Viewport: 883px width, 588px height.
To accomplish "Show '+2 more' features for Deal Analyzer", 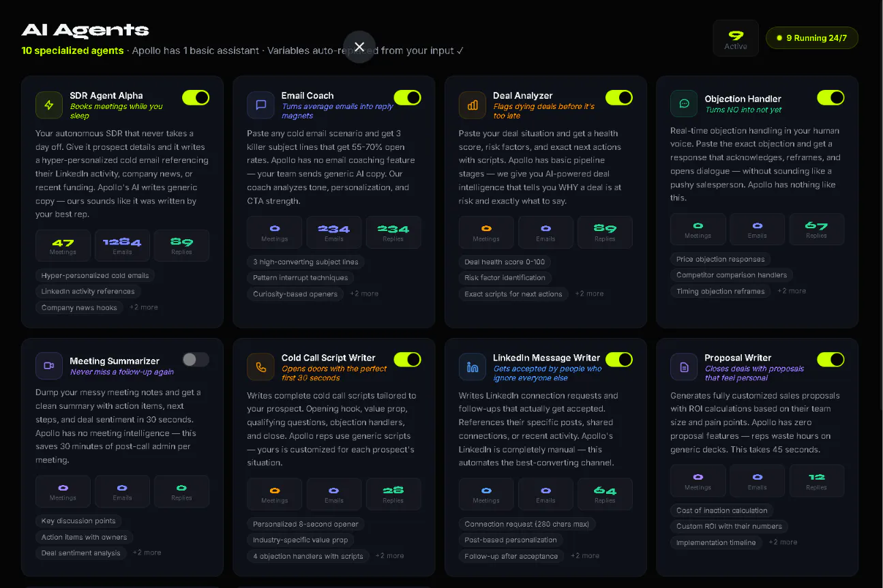I will click(x=589, y=294).
